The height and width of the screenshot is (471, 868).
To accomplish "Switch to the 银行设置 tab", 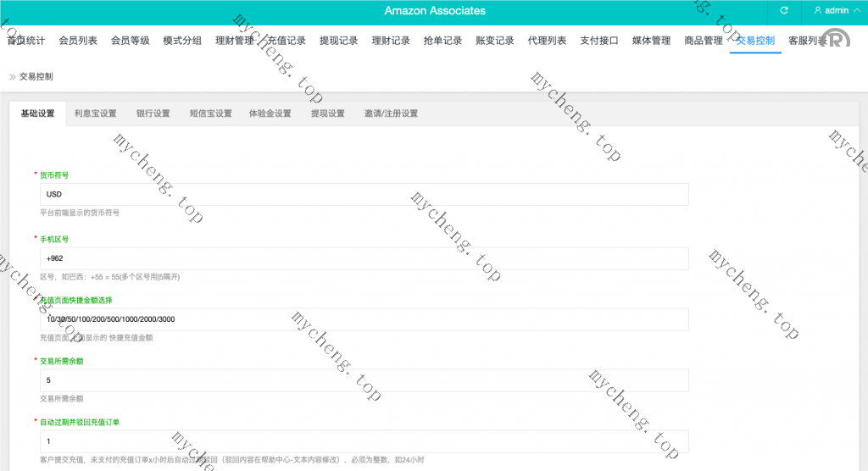I will 153,114.
